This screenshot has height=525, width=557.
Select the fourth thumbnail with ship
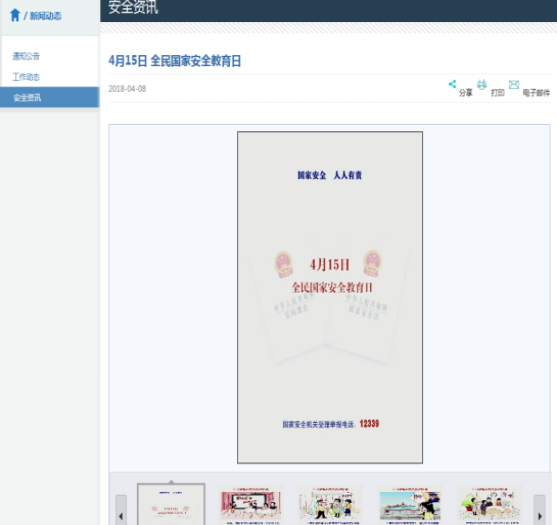[x=410, y=505]
